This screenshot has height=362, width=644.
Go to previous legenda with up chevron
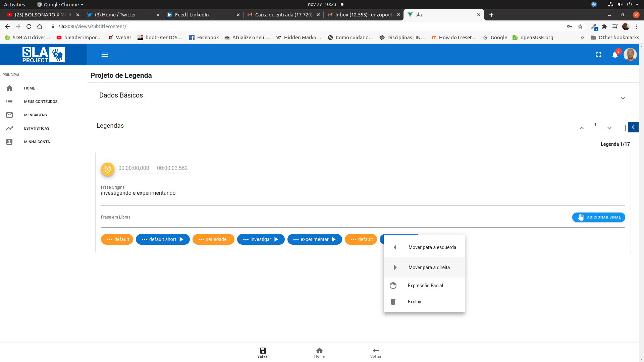click(x=582, y=128)
